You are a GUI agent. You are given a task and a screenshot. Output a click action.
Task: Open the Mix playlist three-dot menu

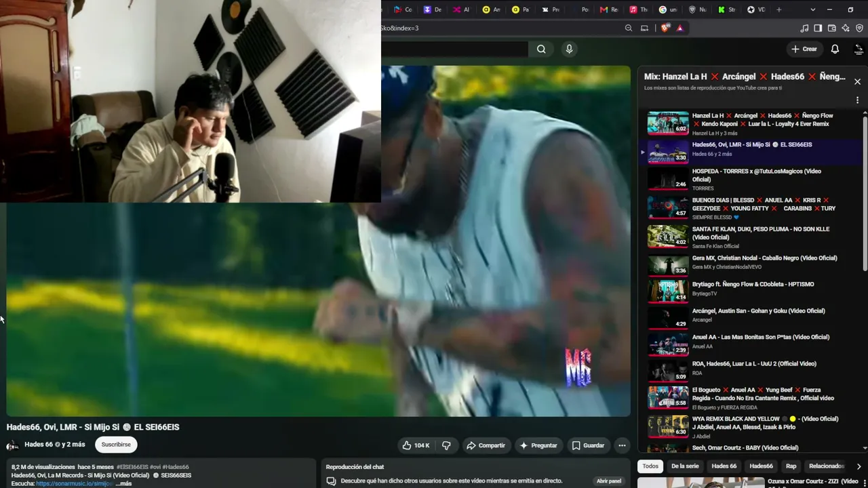tap(857, 100)
